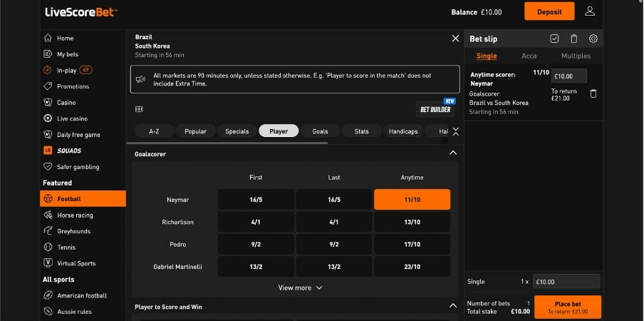This screenshot has width=644, height=321.
Task: Collapse the Goalscorer section chevron
Action: click(x=453, y=153)
